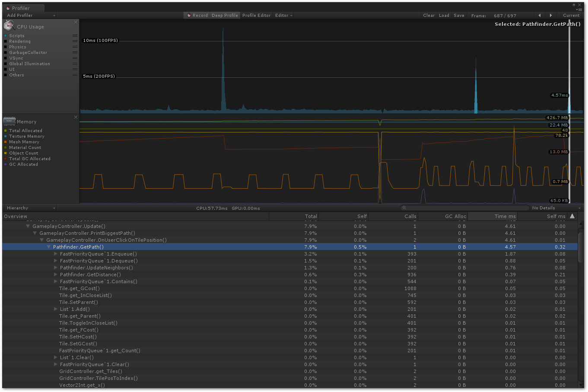Click the hierarchy search field

tap(464, 208)
